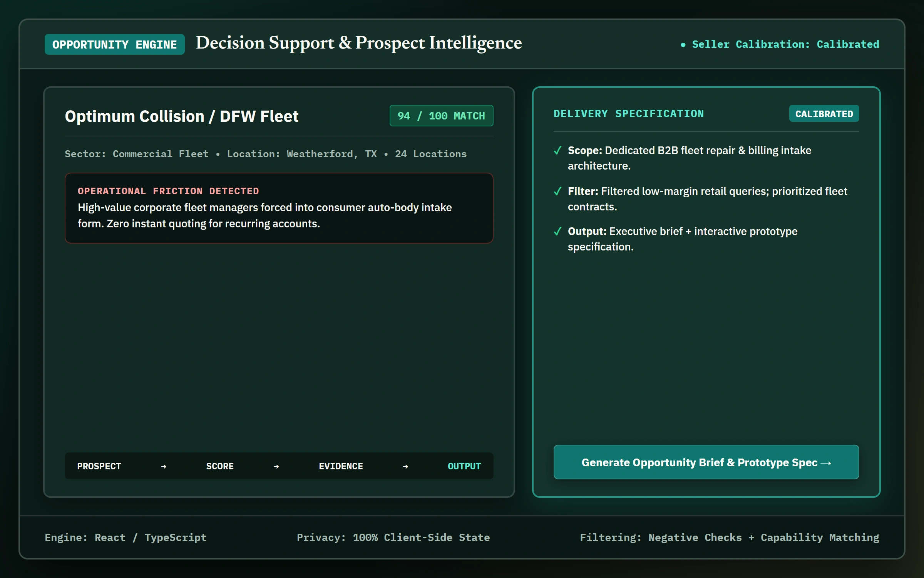Click the 24 Locations text
The height and width of the screenshot is (578, 924).
click(430, 154)
